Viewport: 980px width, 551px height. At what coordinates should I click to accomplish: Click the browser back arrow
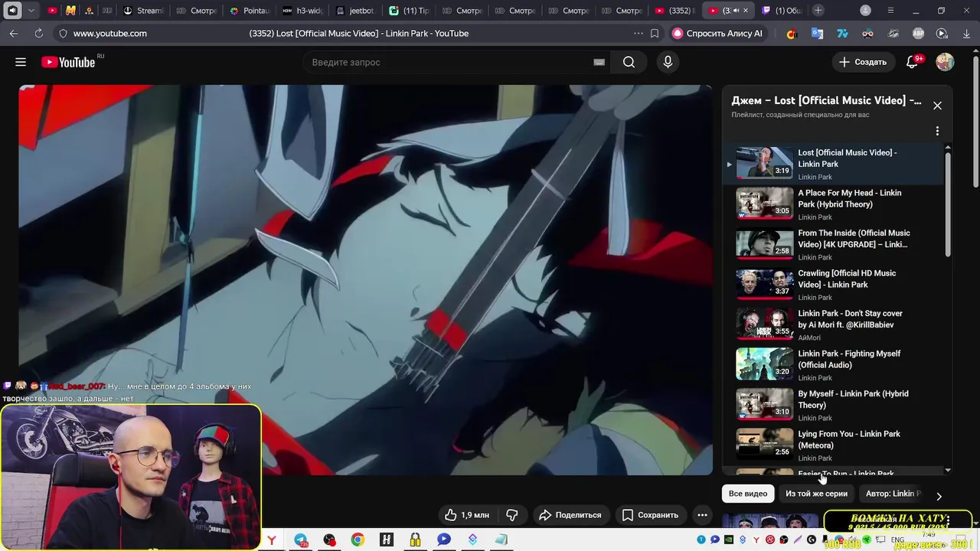(x=14, y=33)
